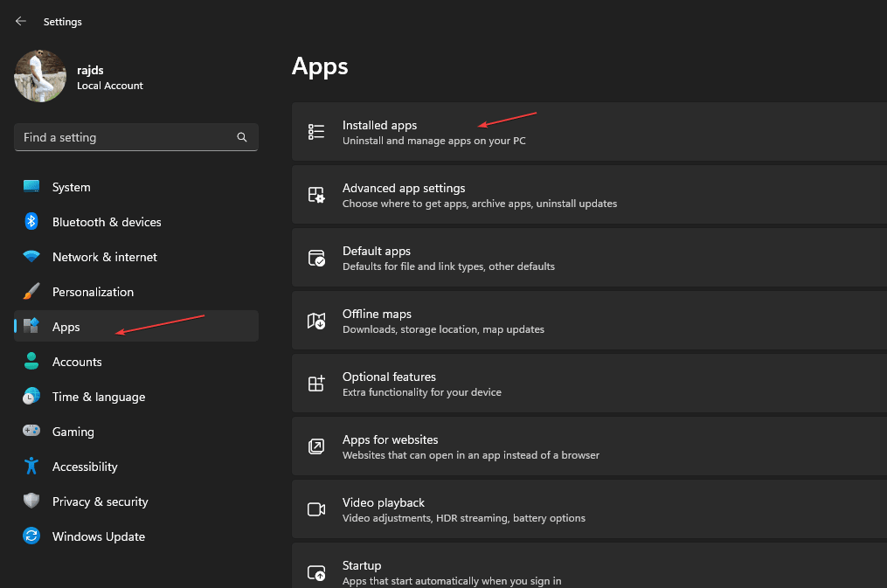
Task: Click the Windows Update icon in sidebar
Action: [31, 536]
